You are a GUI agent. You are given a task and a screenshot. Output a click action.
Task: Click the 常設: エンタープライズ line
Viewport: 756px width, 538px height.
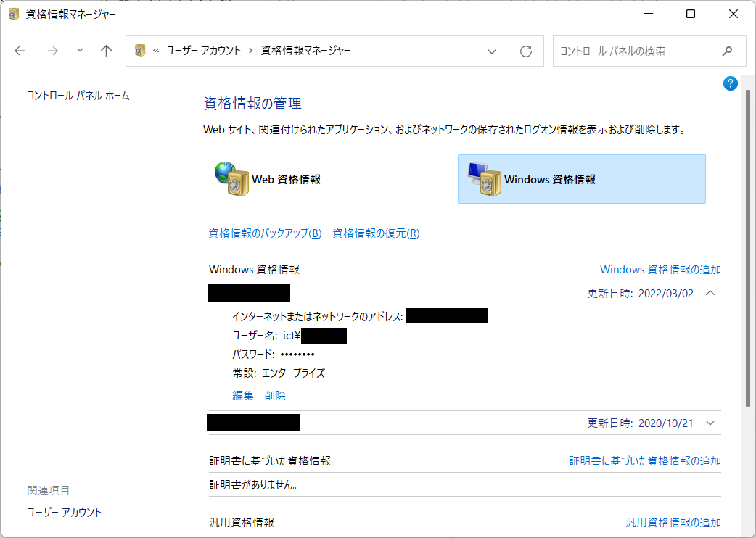coord(279,373)
